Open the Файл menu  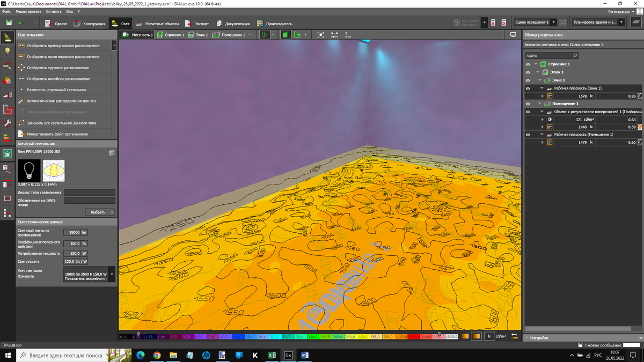tap(6, 11)
